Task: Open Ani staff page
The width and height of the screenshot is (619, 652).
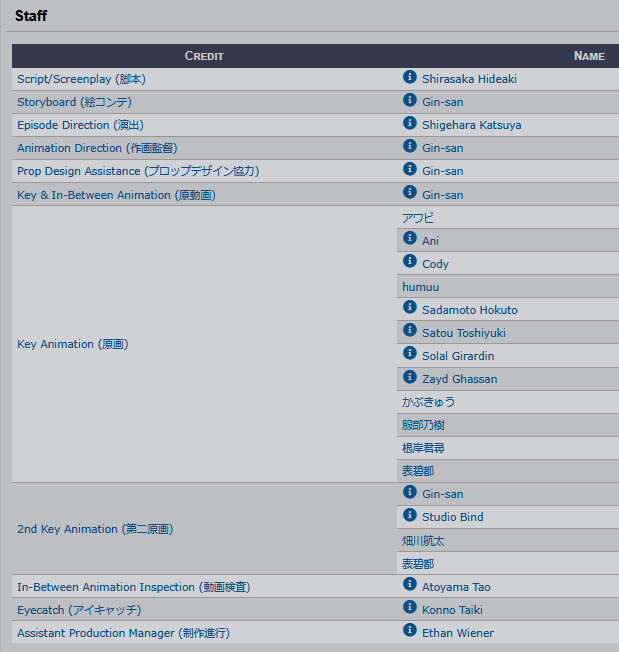Action: coord(430,241)
